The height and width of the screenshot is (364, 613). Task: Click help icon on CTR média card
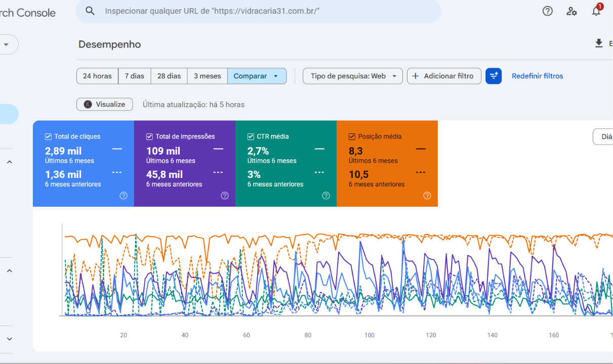pyautogui.click(x=326, y=196)
